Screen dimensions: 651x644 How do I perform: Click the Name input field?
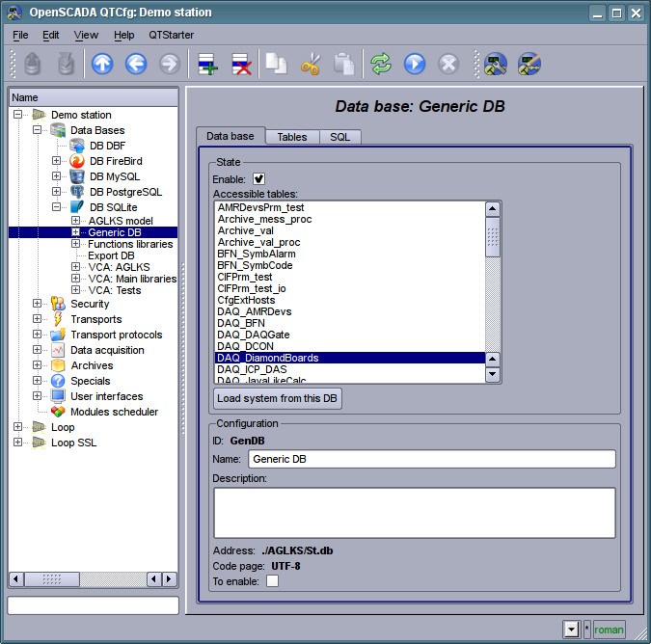coord(432,459)
